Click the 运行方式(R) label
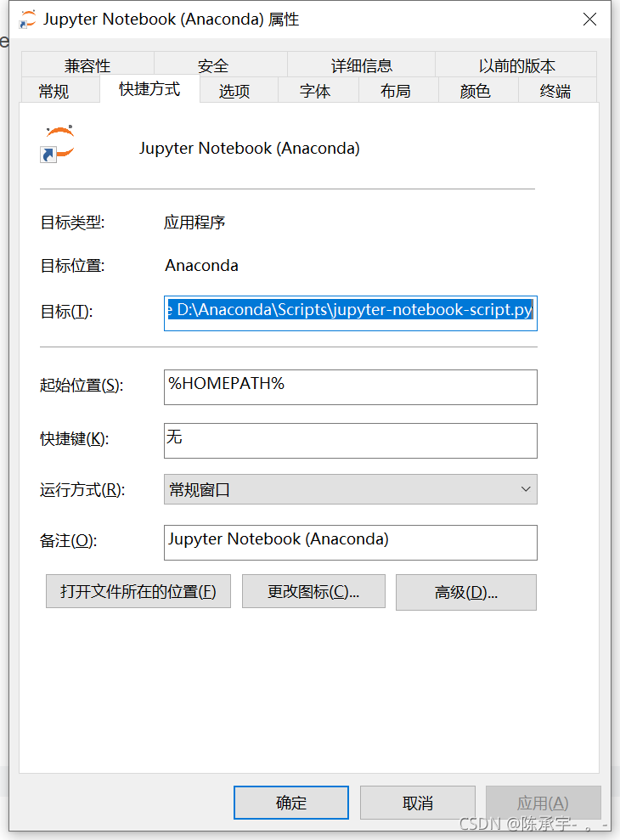 (x=82, y=489)
